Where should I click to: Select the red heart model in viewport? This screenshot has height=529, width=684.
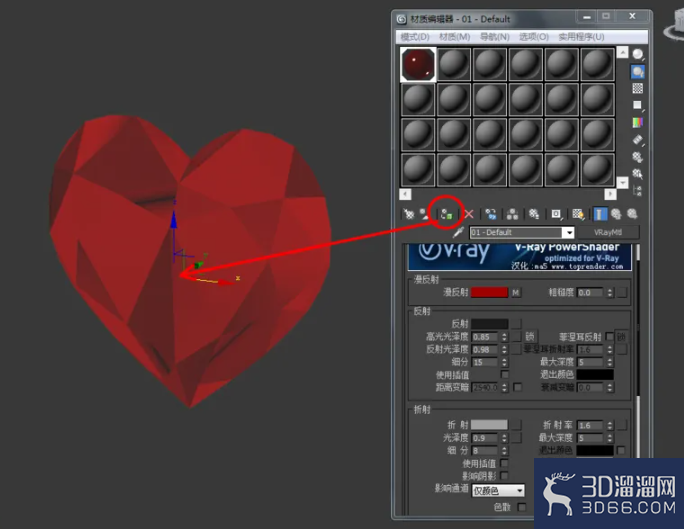[x=188, y=262]
